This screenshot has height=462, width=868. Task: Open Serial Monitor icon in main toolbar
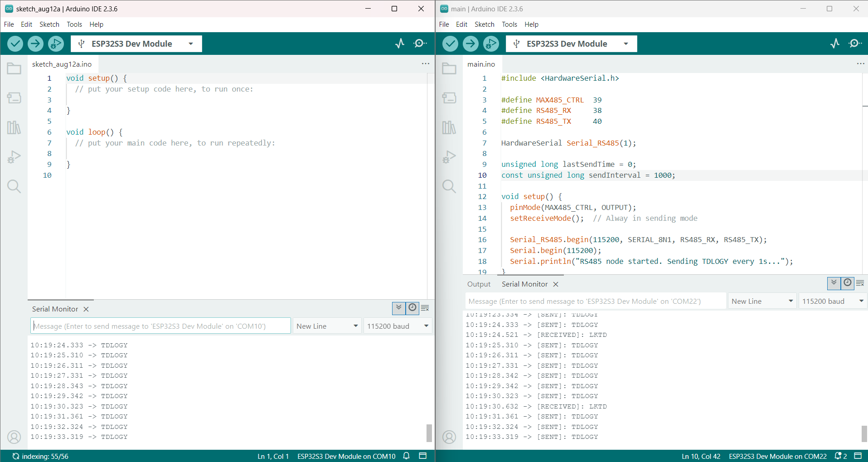[855, 44]
